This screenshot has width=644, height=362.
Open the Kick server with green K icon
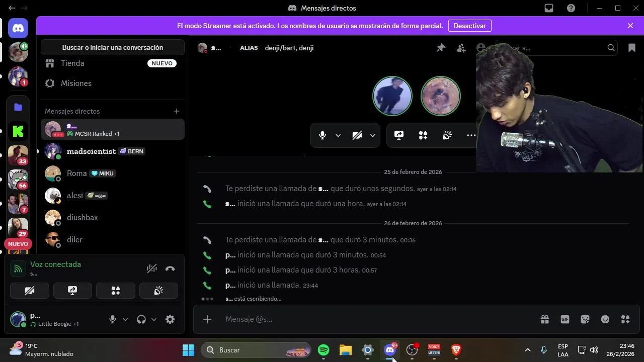click(x=18, y=131)
